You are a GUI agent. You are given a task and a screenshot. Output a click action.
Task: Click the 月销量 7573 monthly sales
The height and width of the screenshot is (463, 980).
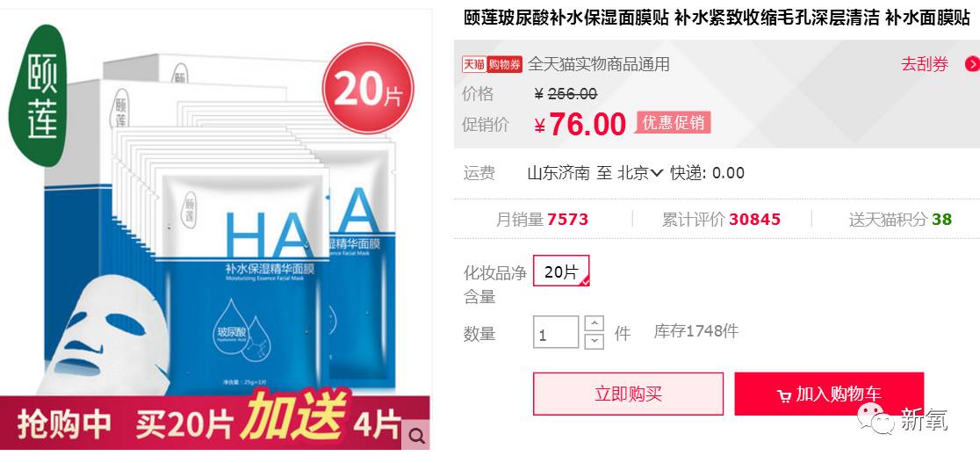pos(542,219)
